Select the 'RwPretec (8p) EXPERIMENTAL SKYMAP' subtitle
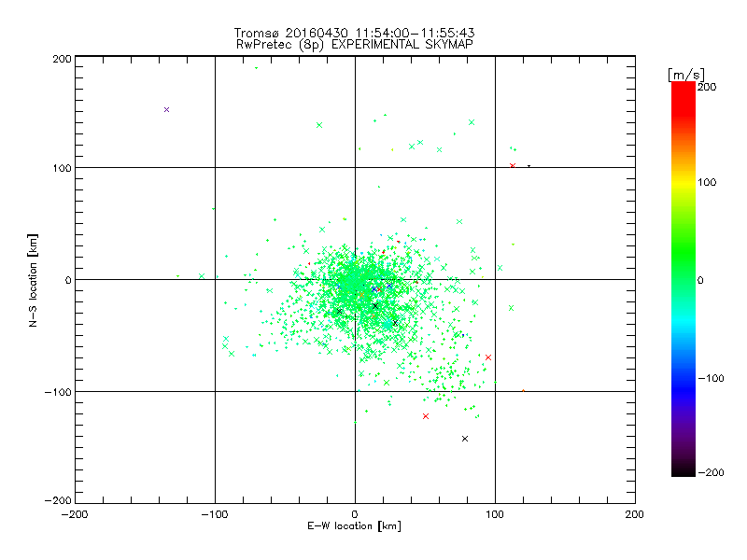The image size is (747, 560). tap(354, 45)
